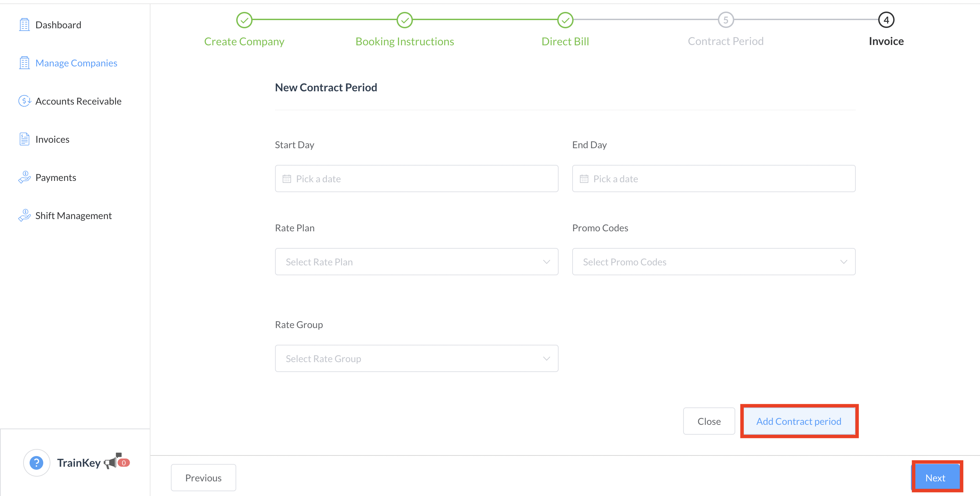Click the Accounts Receivable dollar icon
The width and height of the screenshot is (980, 496).
[x=25, y=101]
